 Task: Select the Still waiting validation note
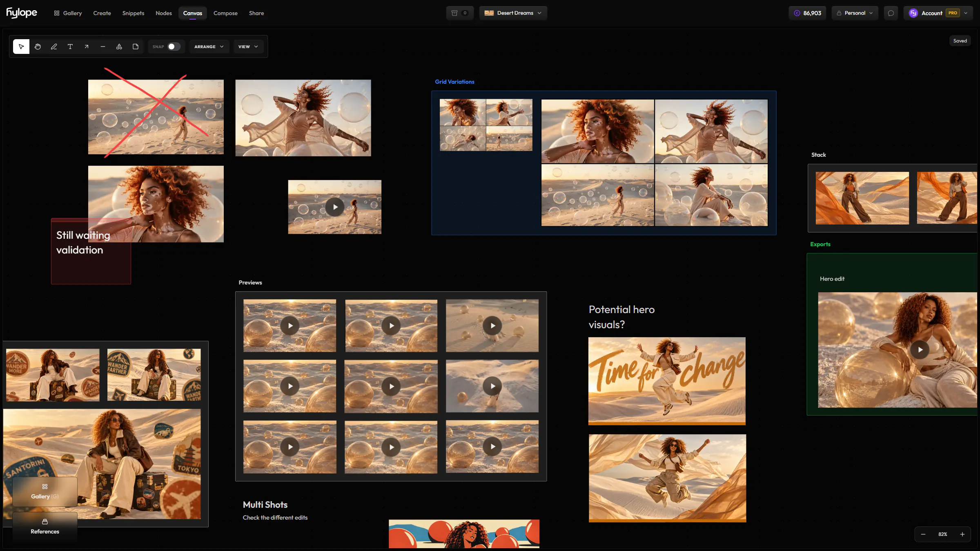91,251
